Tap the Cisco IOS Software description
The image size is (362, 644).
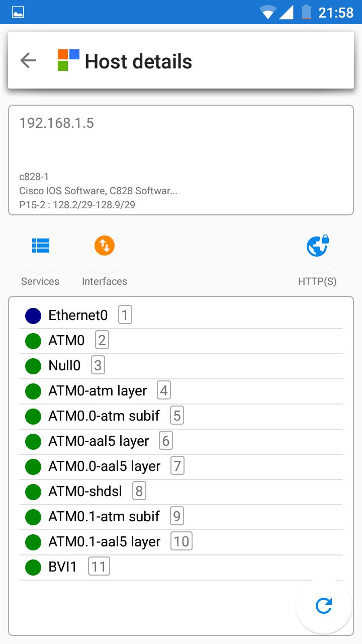tap(98, 191)
